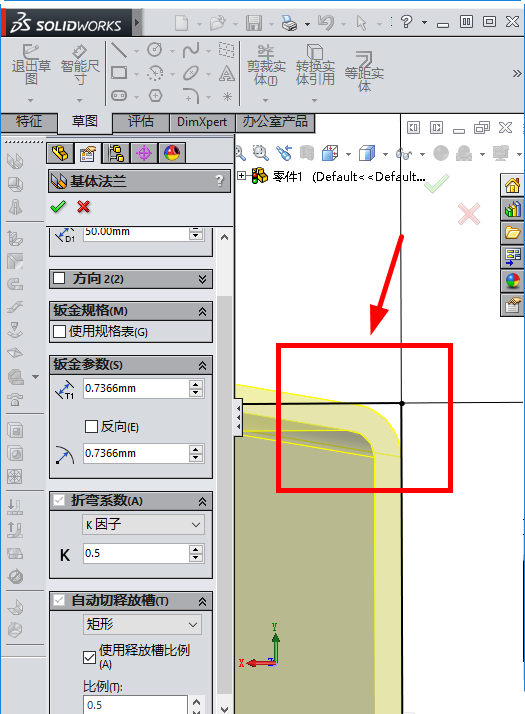This screenshot has width=525, height=714.
Task: Toggle the 反向(E) checkbox
Action: [92, 427]
